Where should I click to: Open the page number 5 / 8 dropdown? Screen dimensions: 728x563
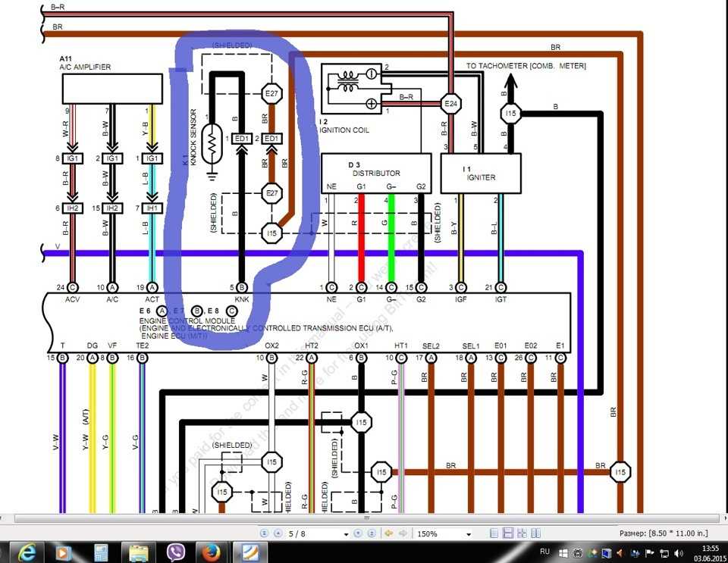[347, 534]
